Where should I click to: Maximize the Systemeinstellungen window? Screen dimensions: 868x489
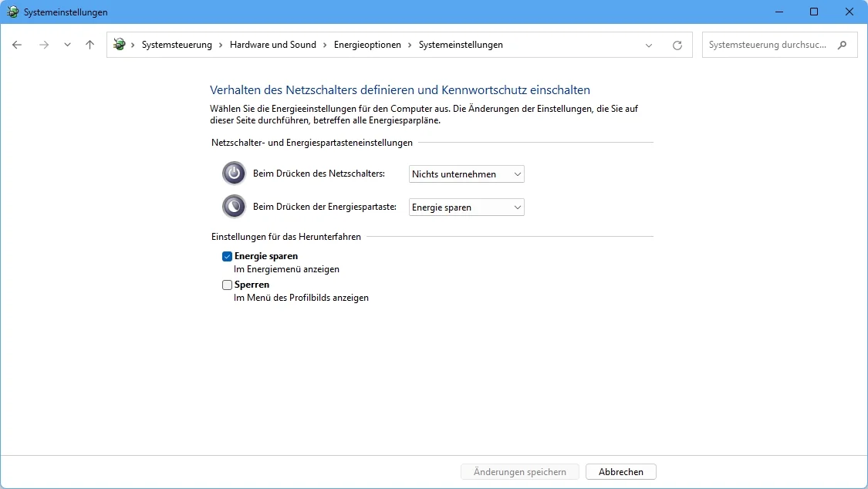coord(814,12)
